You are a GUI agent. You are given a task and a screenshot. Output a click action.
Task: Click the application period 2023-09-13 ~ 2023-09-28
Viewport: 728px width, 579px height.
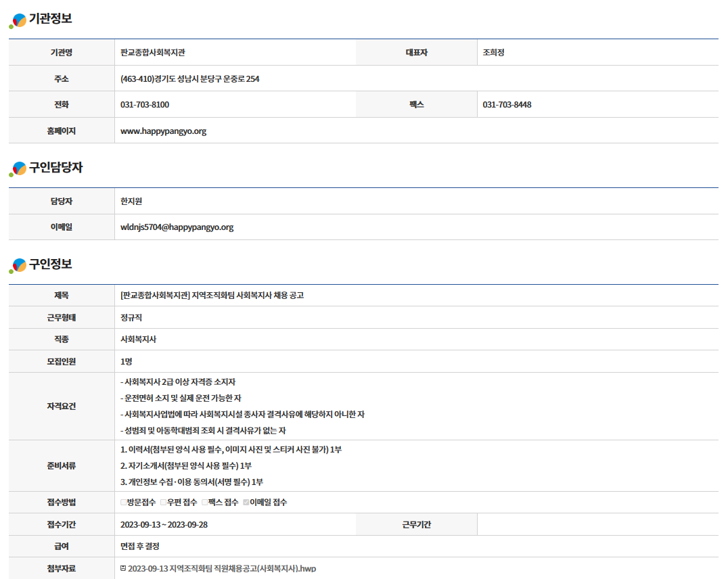point(164,525)
